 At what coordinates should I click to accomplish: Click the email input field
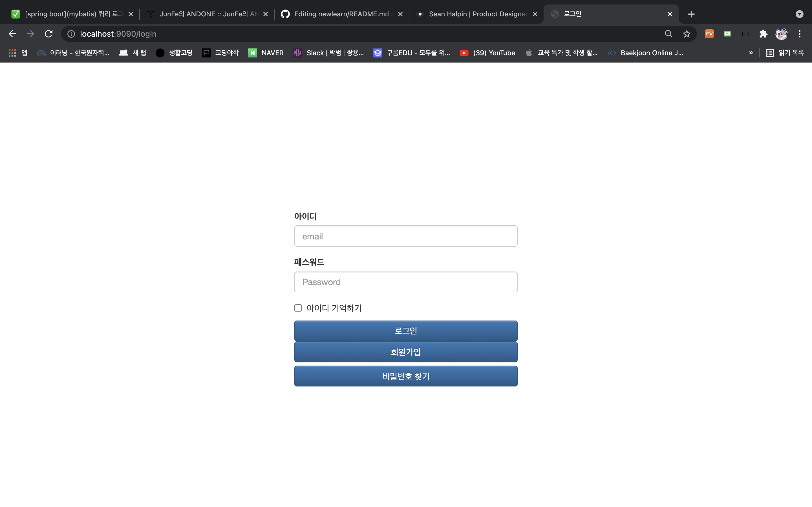tap(406, 236)
